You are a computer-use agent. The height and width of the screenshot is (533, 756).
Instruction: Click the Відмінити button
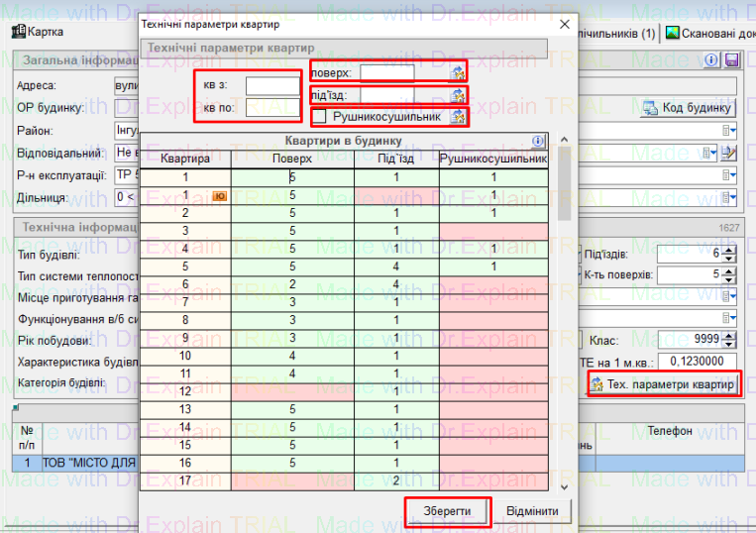coord(533,511)
